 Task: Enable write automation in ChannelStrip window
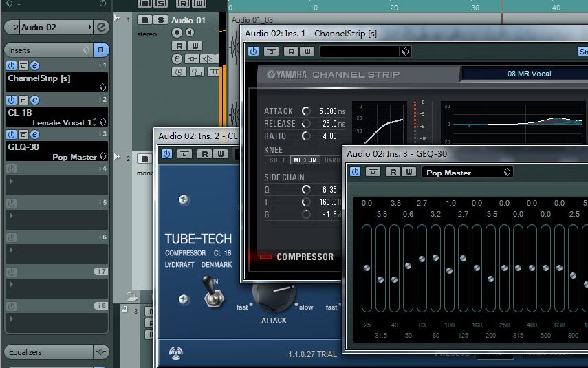point(307,52)
